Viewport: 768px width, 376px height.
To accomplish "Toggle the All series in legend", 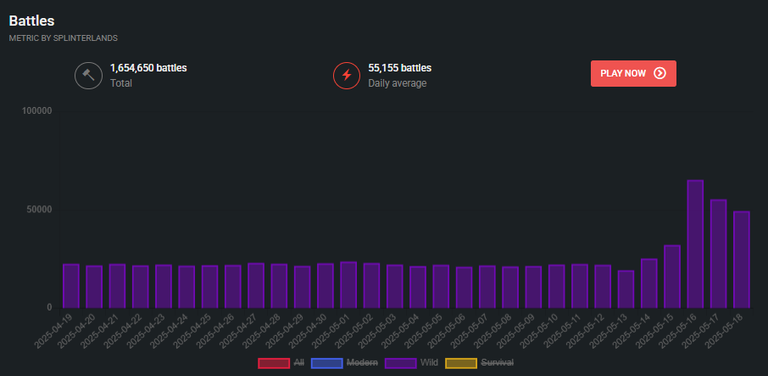I will 281,363.
